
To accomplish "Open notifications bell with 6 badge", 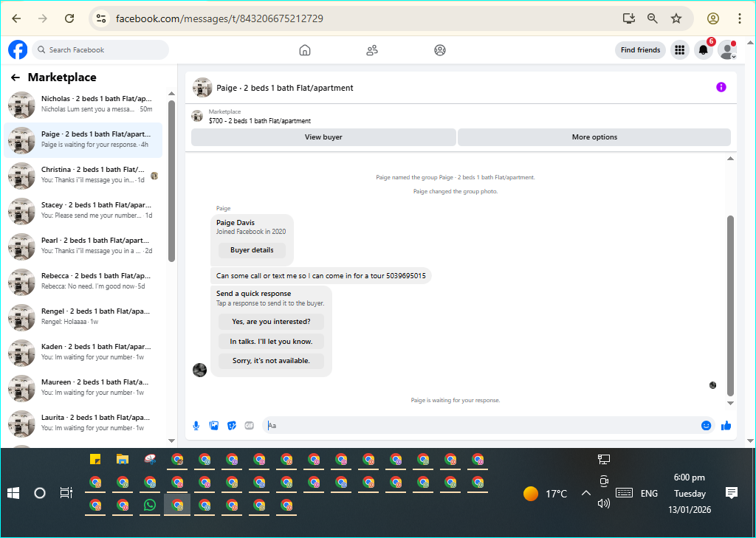I will coord(704,50).
